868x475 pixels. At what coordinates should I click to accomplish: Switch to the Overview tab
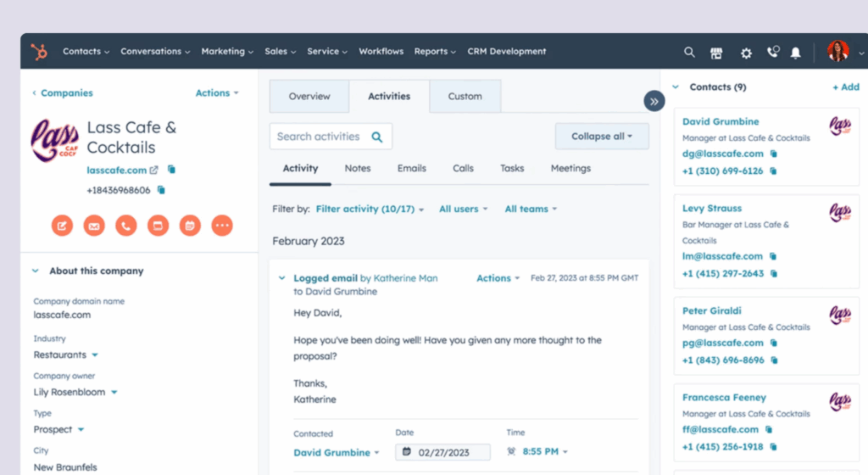tap(309, 97)
